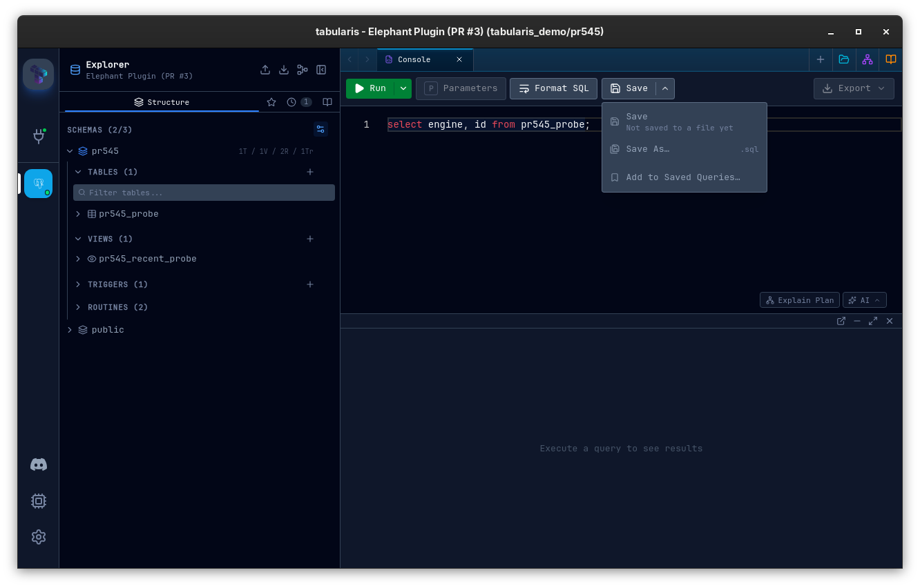Collapse the Explorer sidebar panel icon

pos(321,70)
